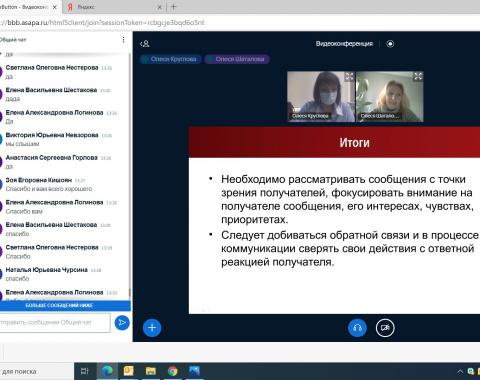Open the Photos app on taskbar
Viewport: 480px width, 380px height.
pos(194,371)
